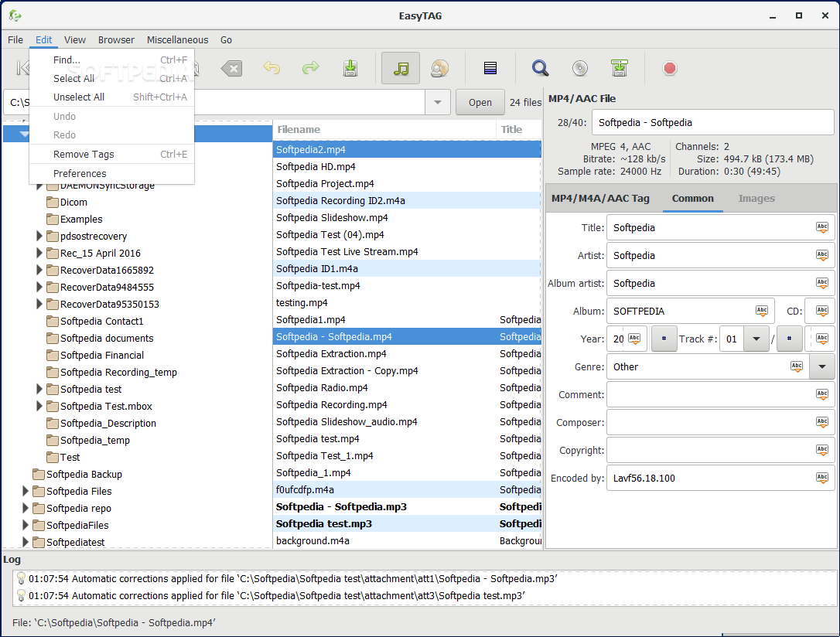Toggle the music-note tree browser view

click(x=401, y=68)
